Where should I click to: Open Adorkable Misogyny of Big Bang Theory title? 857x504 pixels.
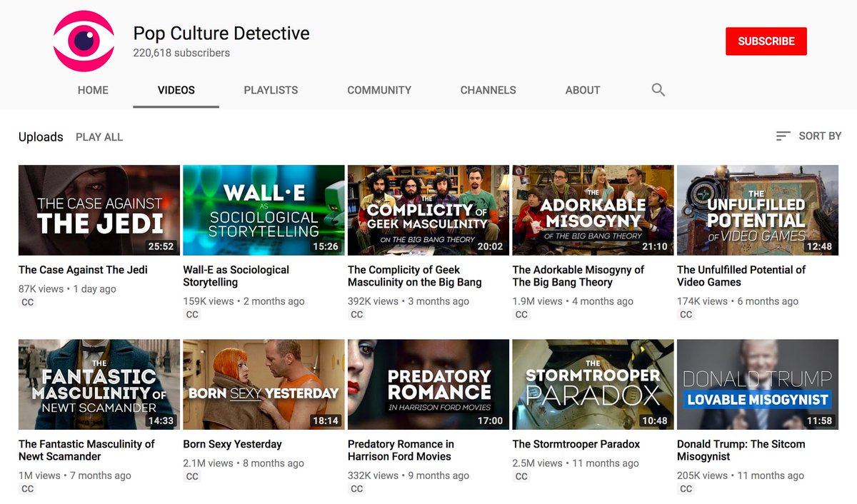[x=578, y=276]
